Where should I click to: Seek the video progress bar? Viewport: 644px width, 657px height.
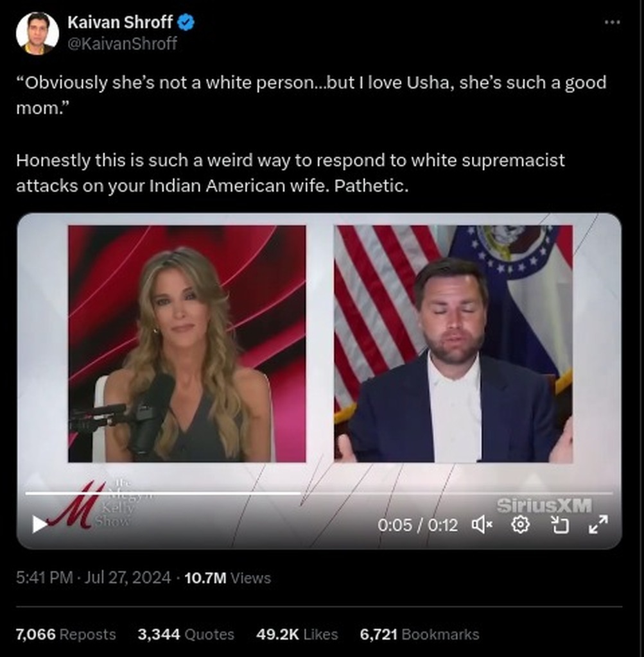click(318, 493)
